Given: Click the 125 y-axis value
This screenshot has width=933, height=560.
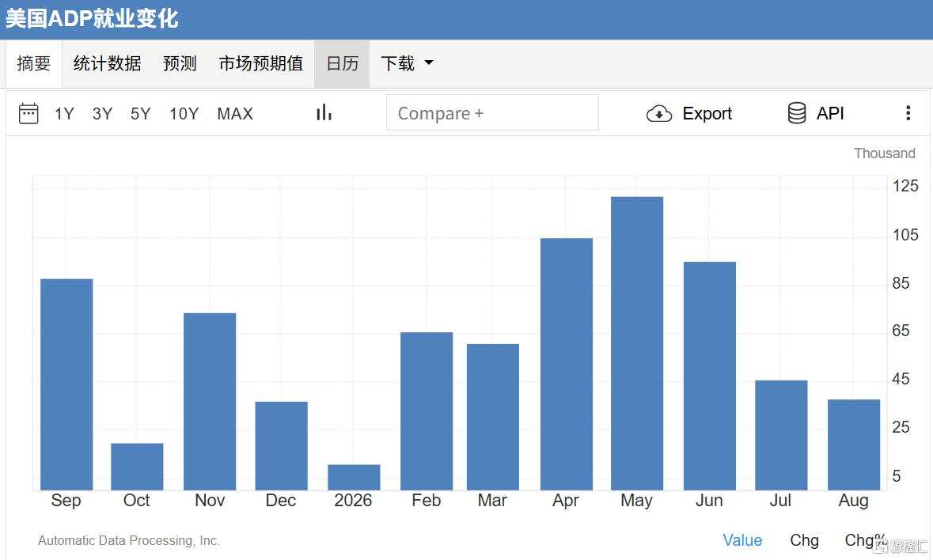Looking at the screenshot, I should coord(905,186).
